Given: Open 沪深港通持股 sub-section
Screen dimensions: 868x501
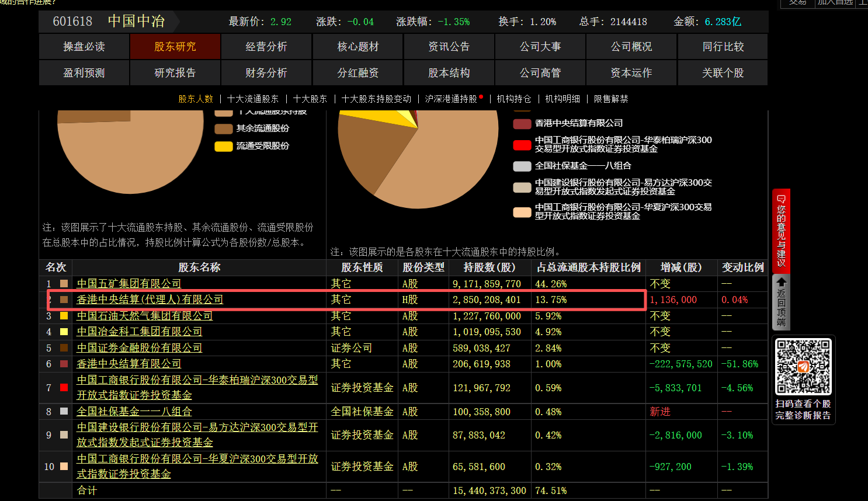Looking at the screenshot, I should (451, 99).
